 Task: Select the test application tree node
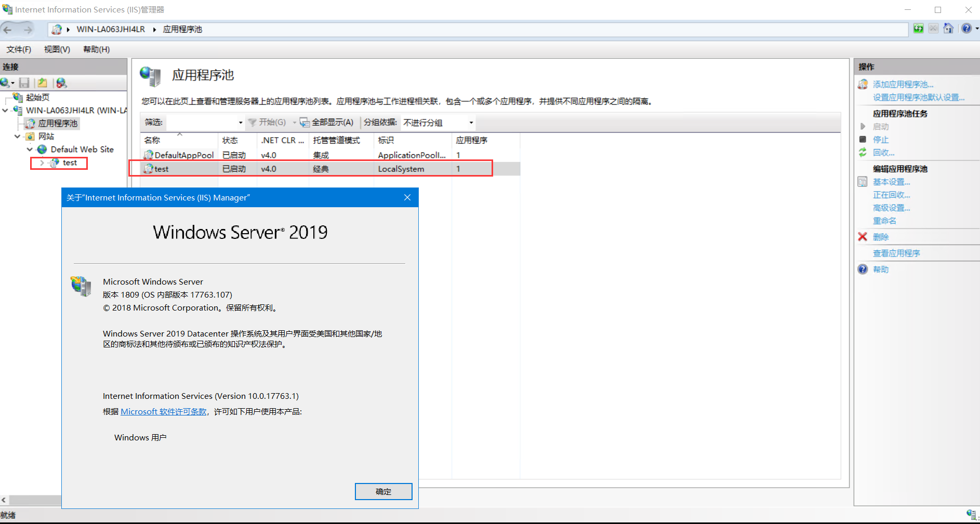click(70, 163)
